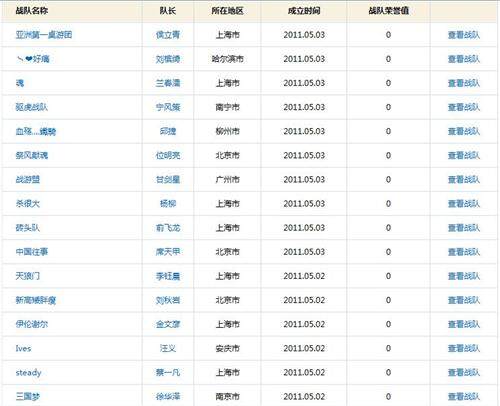
Task: Open the 战游盟 team name
Action: (28, 179)
